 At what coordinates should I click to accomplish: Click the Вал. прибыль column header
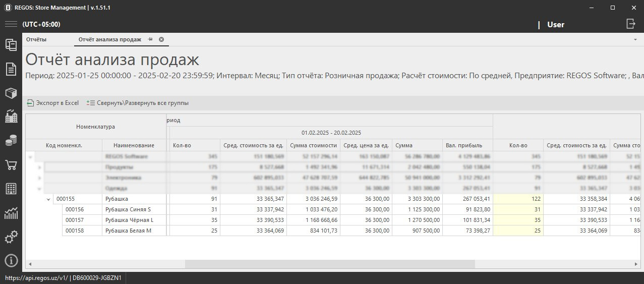467,145
